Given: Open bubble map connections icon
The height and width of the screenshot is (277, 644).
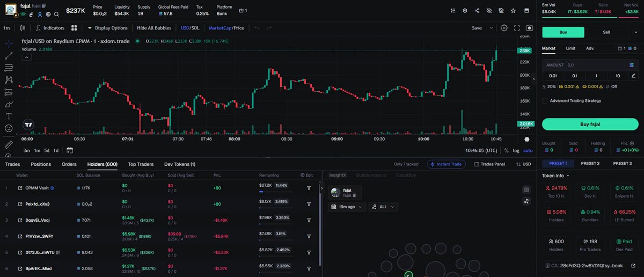Looking at the screenshot, I should 526,201.
